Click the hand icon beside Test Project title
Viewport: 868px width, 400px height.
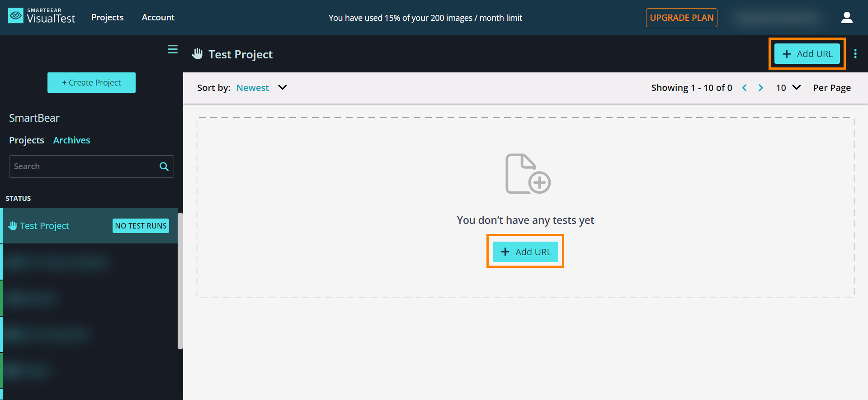point(197,54)
